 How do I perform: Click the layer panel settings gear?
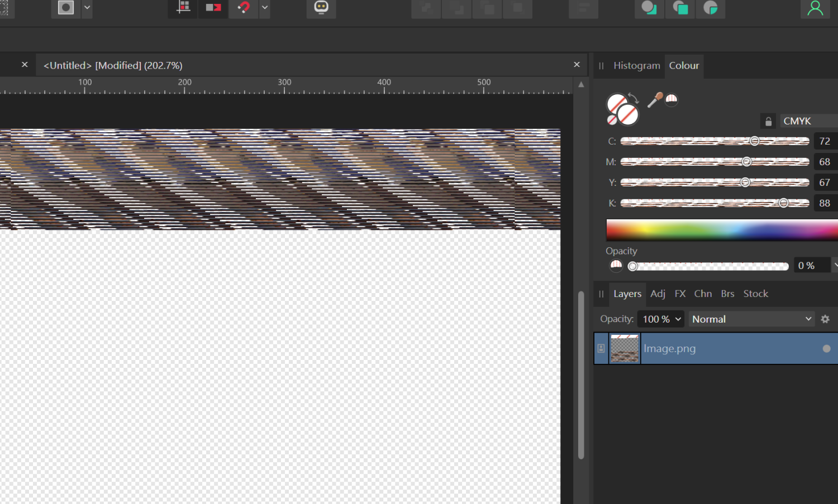[825, 319]
